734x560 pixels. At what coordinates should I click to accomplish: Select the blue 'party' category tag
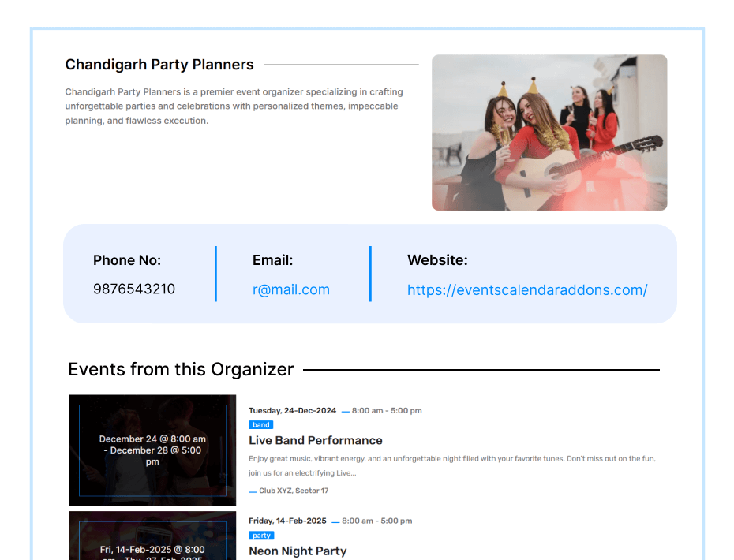261,536
